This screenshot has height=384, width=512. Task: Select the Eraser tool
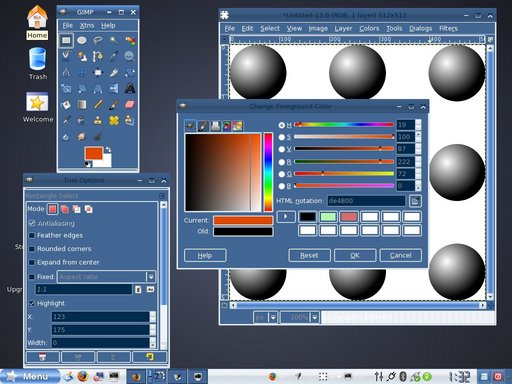click(x=130, y=105)
